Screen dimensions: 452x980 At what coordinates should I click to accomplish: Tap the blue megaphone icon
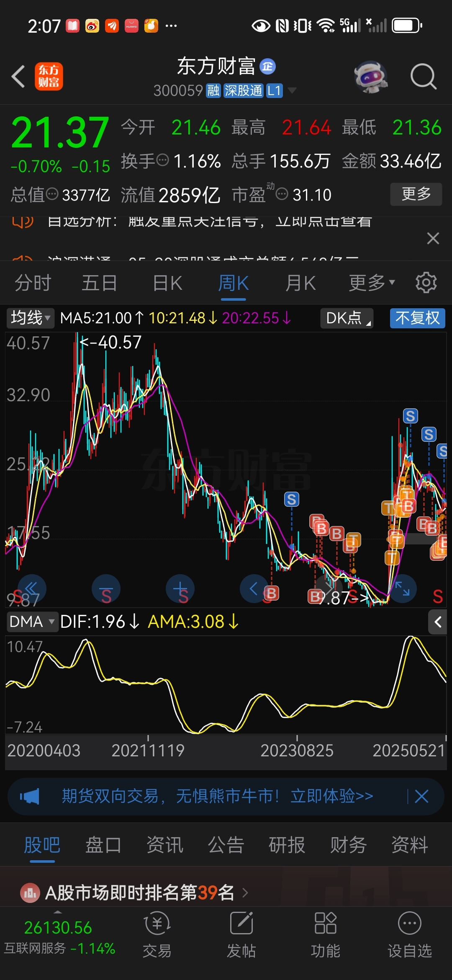pyautogui.click(x=30, y=796)
